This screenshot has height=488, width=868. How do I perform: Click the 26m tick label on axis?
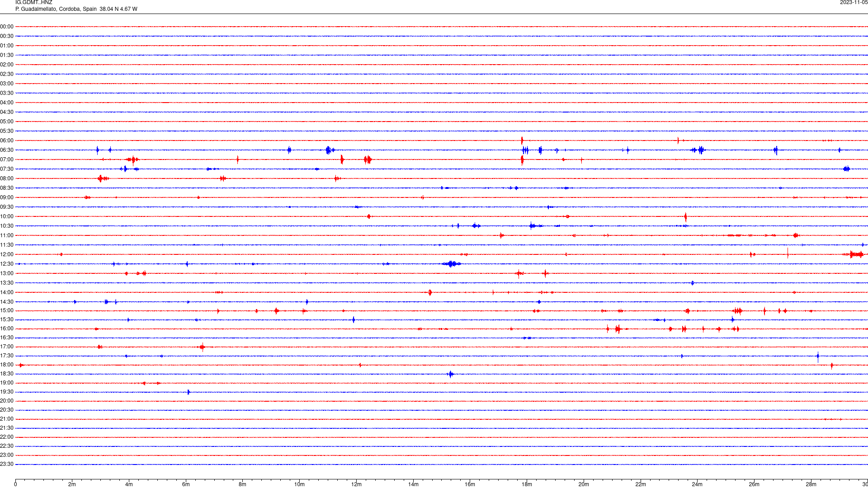(x=754, y=484)
